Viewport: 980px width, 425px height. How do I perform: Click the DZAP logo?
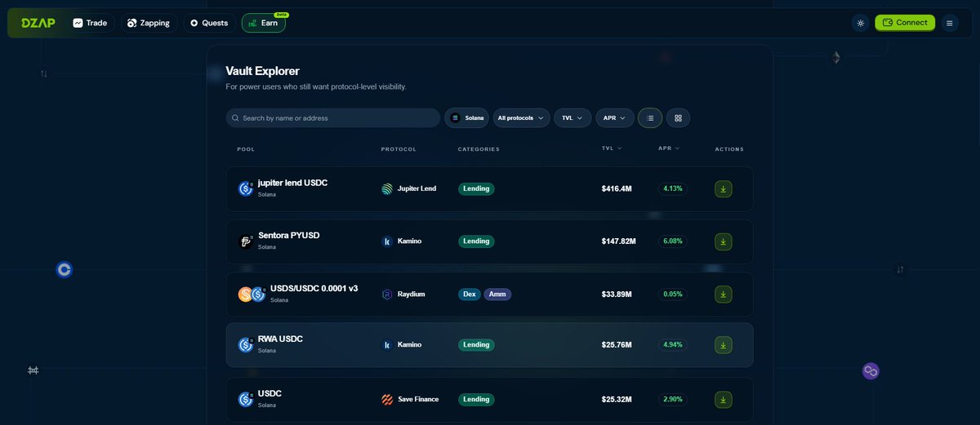click(37, 23)
